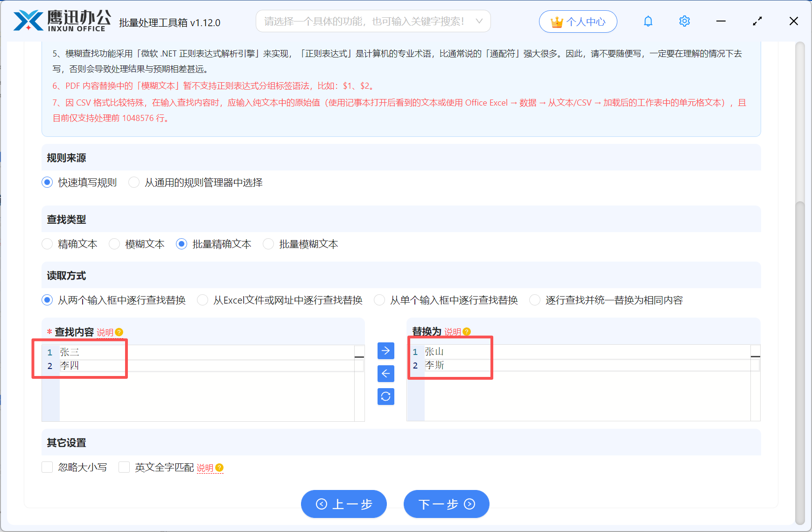Click the transfer-left arrow between input boxes
The width and height of the screenshot is (812, 532).
point(385,374)
